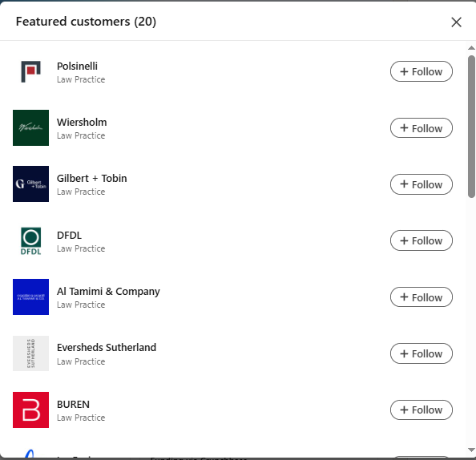Follow BUREN
The image size is (476, 460).
422,410
